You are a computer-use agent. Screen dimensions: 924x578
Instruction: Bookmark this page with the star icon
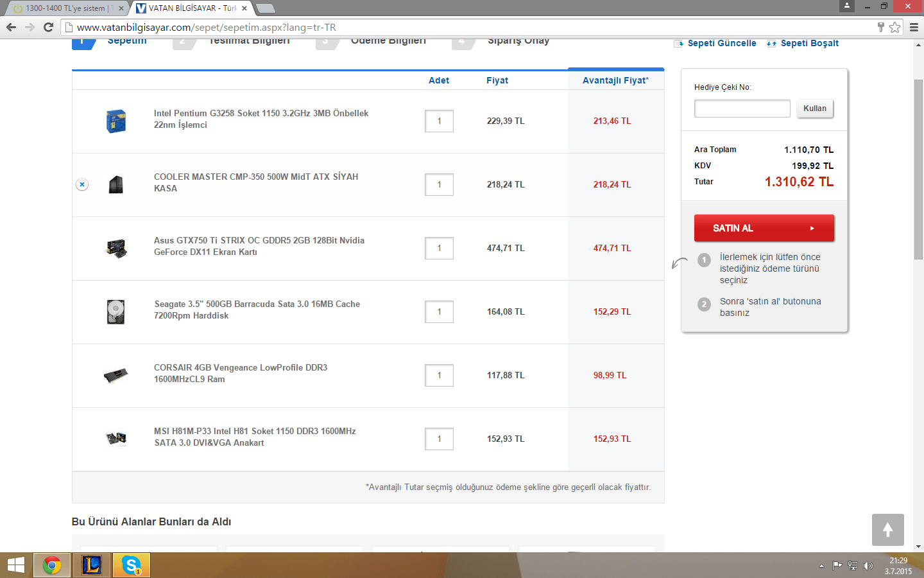tap(894, 27)
